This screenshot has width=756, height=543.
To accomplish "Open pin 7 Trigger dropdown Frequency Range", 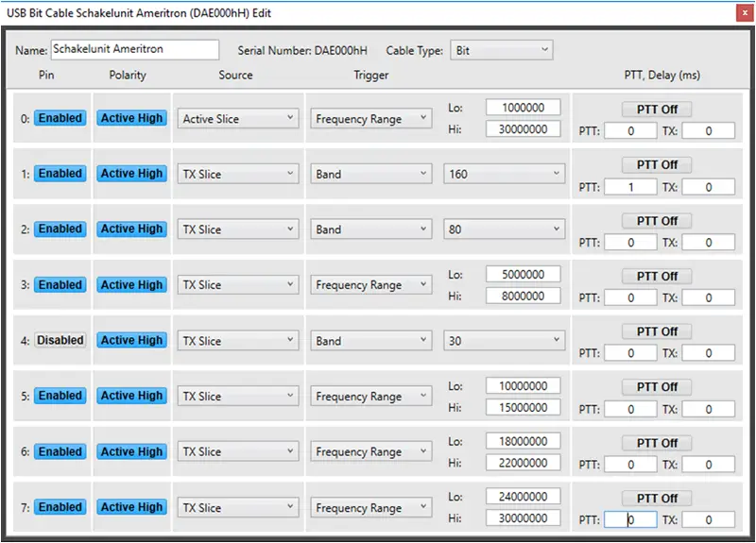I will tap(370, 507).
